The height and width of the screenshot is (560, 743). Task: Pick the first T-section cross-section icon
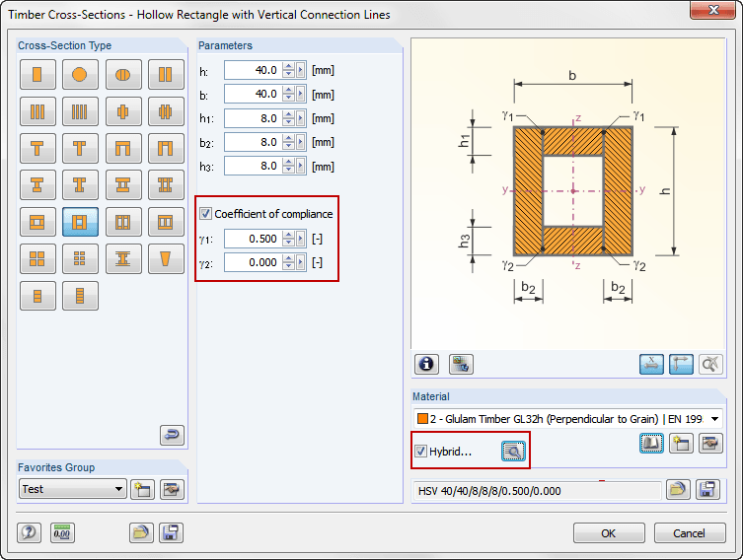(37, 148)
